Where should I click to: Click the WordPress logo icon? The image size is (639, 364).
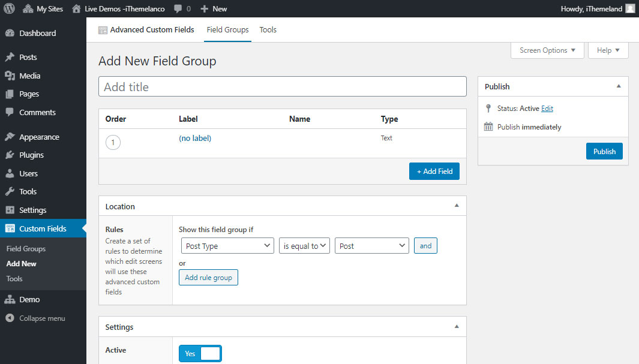[x=9, y=8]
